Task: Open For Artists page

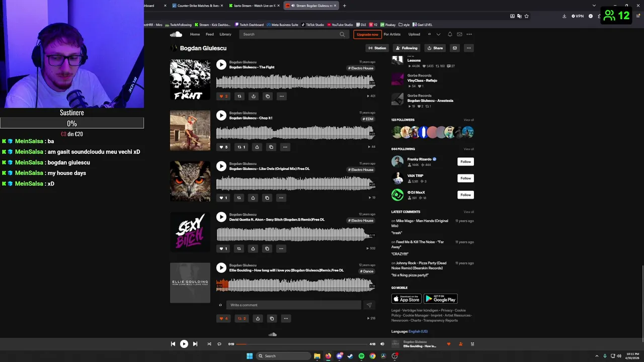Action: (x=392, y=34)
